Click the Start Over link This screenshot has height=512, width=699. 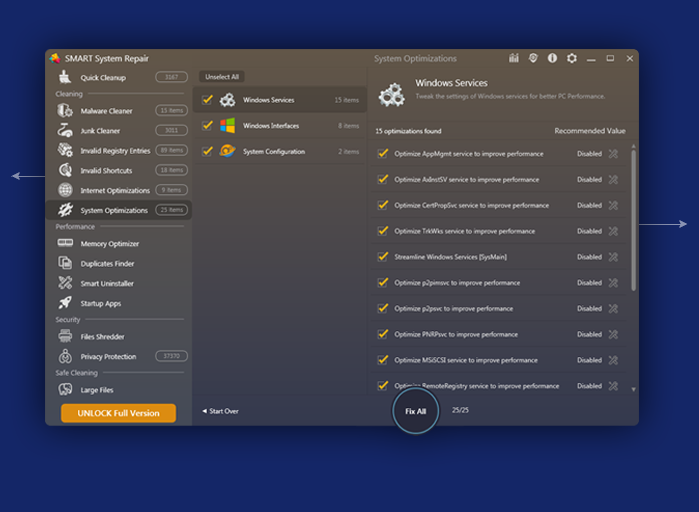click(x=220, y=411)
